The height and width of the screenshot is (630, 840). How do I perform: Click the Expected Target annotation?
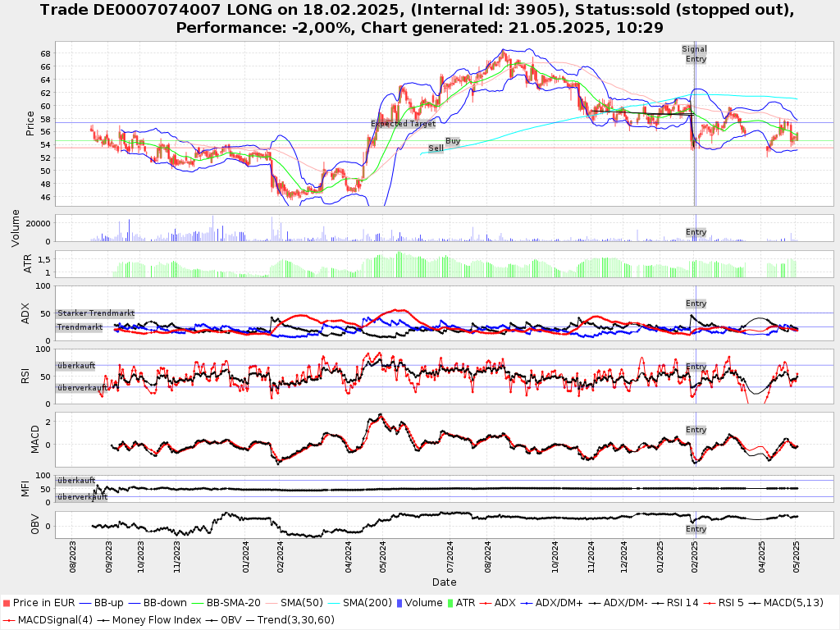403,124
